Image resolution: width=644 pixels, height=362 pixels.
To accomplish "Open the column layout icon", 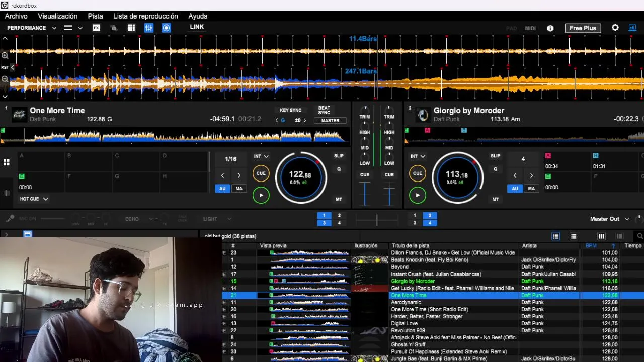I will point(601,236).
